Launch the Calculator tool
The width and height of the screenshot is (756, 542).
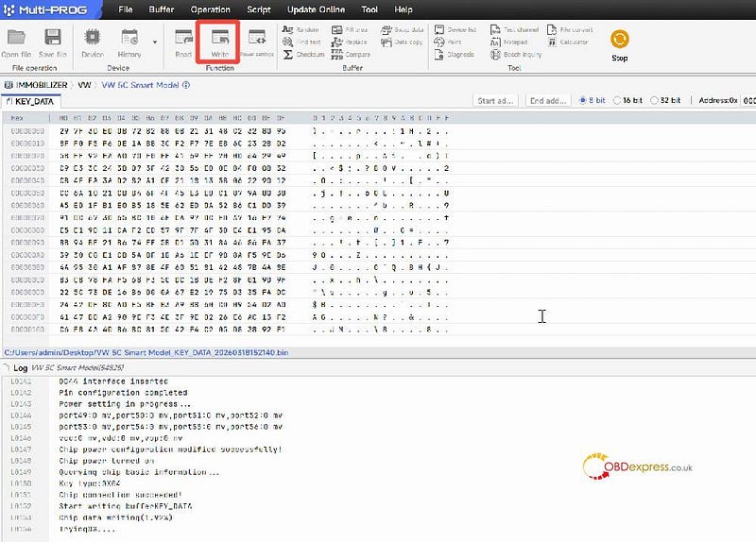(568, 42)
